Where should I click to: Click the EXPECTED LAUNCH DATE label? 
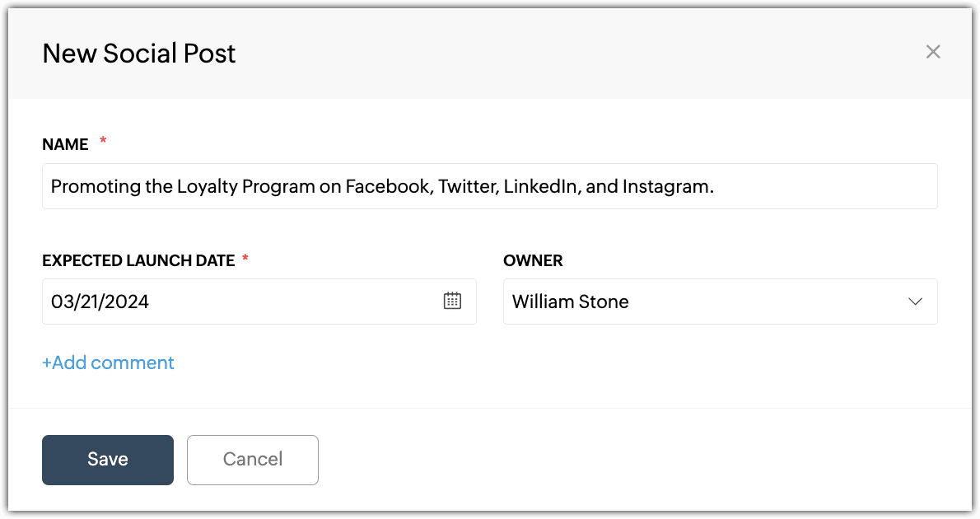(138, 261)
